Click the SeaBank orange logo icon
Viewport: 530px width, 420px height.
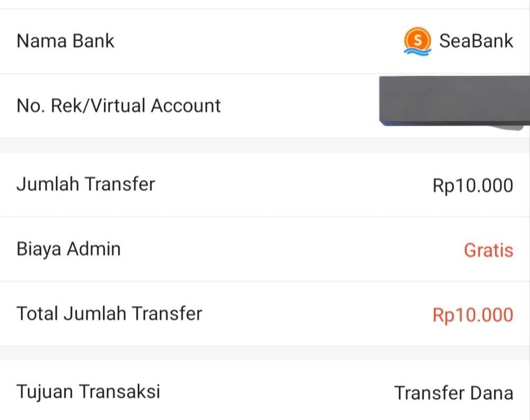click(x=418, y=41)
